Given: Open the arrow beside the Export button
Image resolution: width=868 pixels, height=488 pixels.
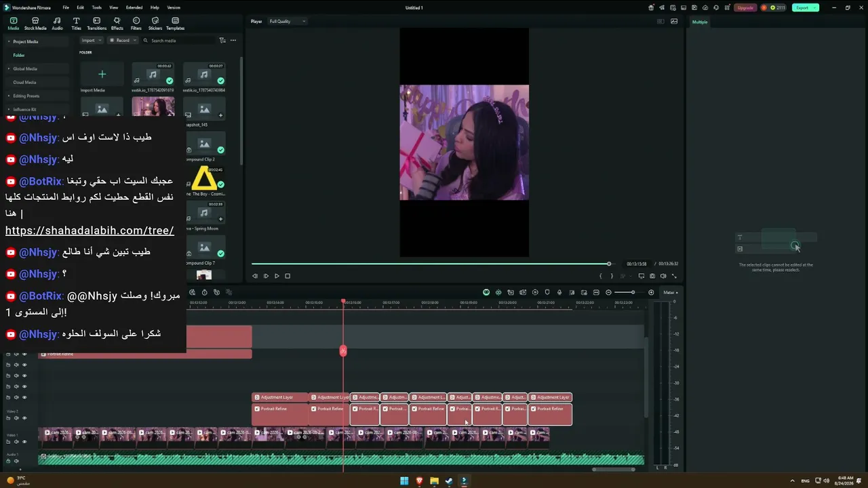Looking at the screenshot, I should [815, 7].
